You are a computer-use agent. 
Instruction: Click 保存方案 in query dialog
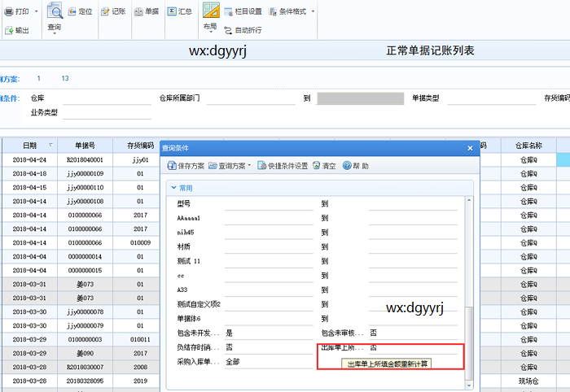tap(186, 166)
